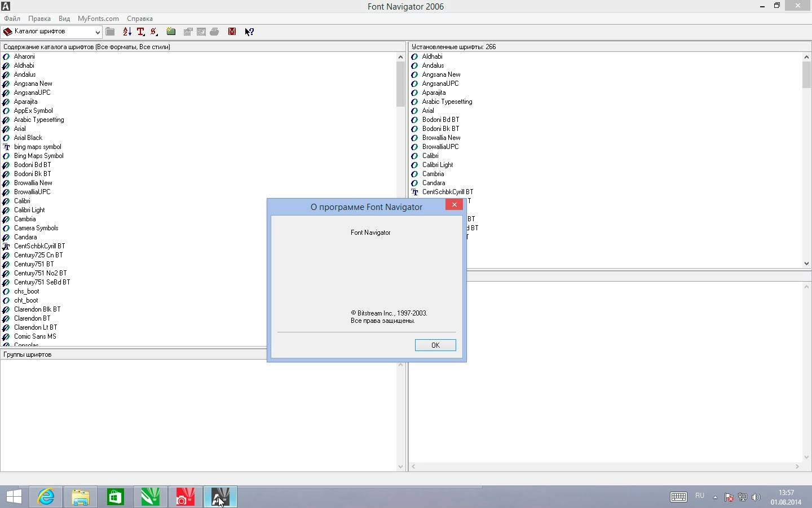The image size is (812, 508).
Task: Click the catalog list scroll up arrow
Action: [400, 56]
